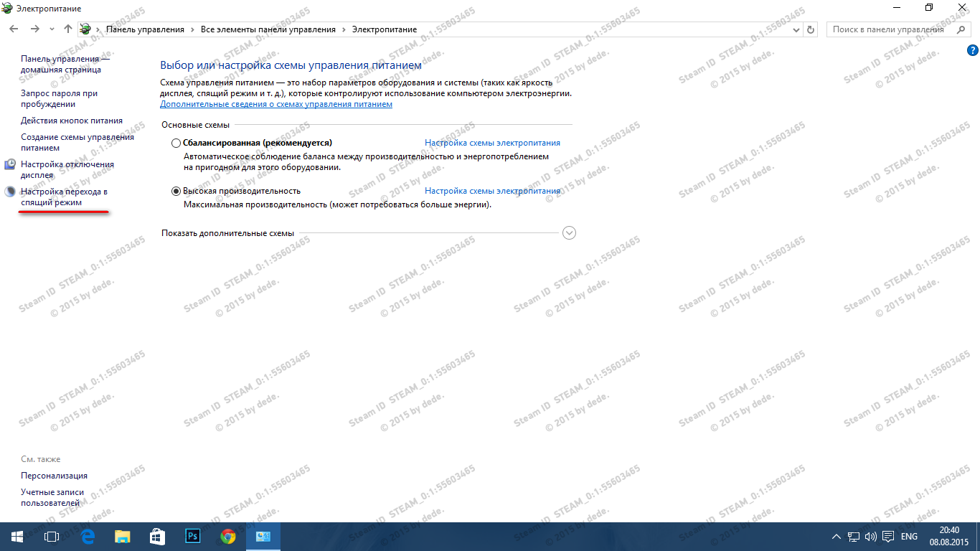This screenshot has width=980, height=551.
Task: Click 'Панель управления' breadcrumb in address bar
Action: 145,29
